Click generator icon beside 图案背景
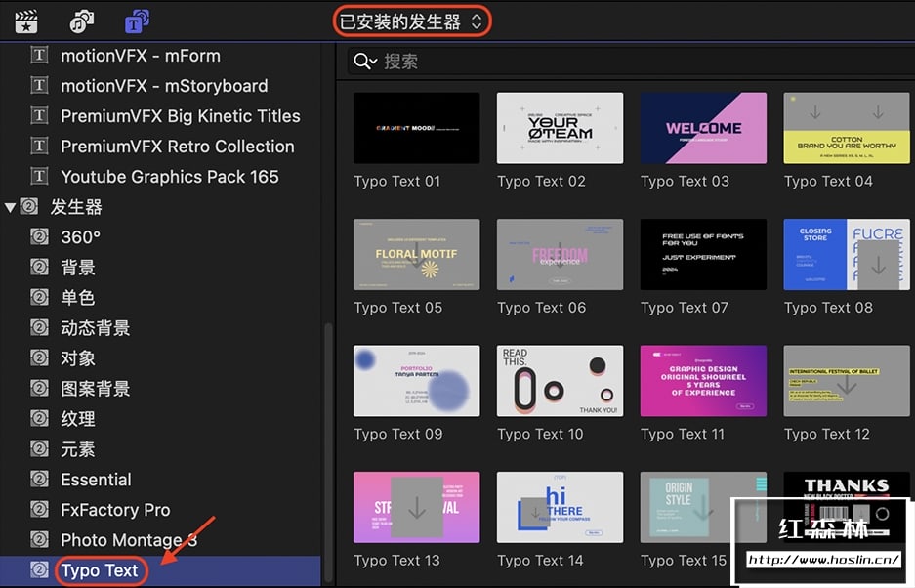 (39, 389)
